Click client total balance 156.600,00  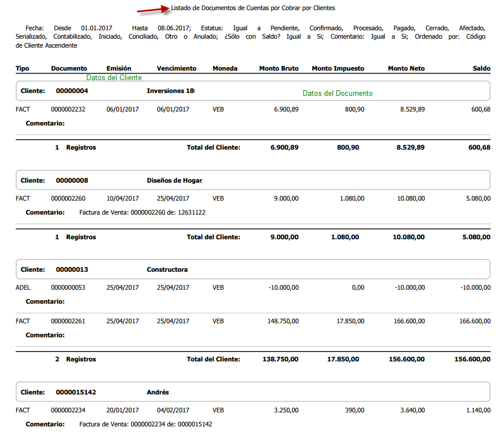(x=473, y=359)
